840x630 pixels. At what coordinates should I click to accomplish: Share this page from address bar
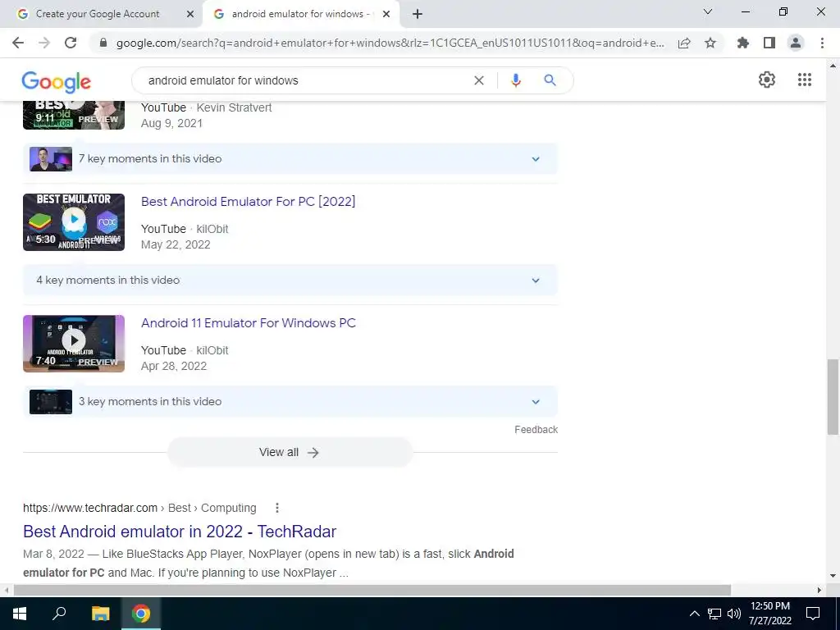(x=684, y=43)
